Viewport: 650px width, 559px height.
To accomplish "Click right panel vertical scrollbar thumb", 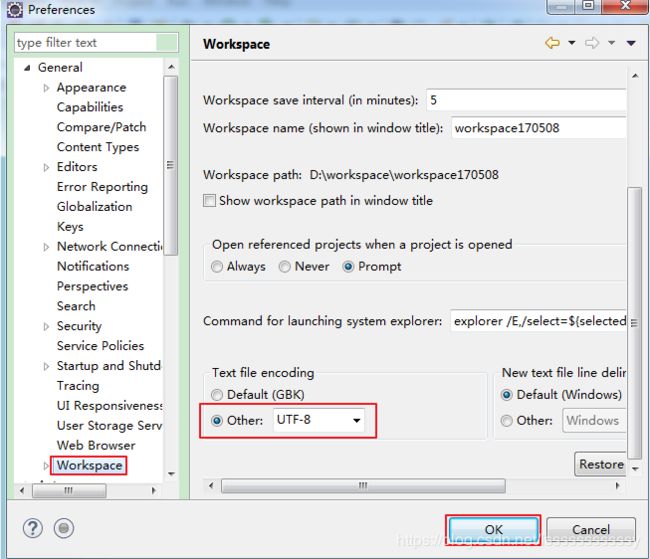I will 634,323.
